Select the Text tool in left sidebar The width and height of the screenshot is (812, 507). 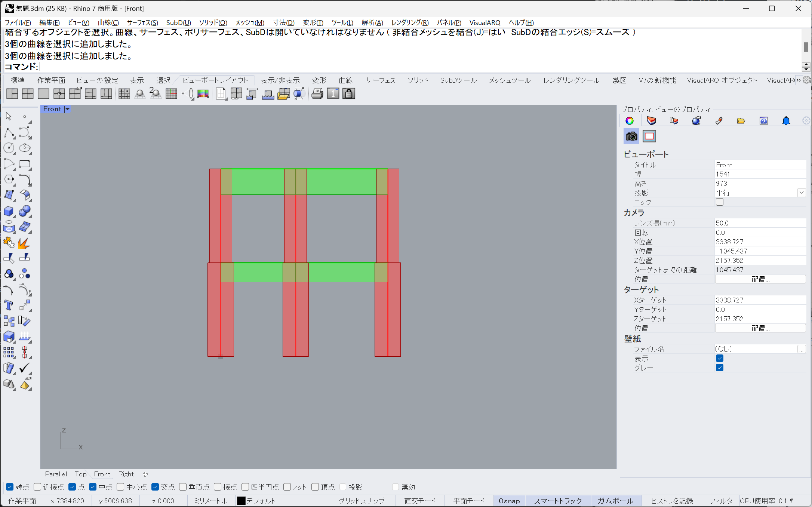point(9,305)
